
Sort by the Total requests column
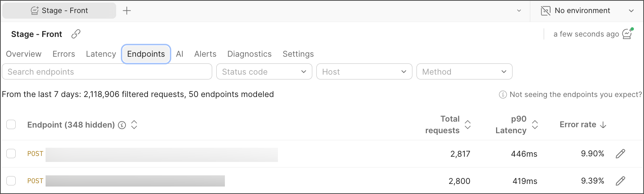(468, 125)
